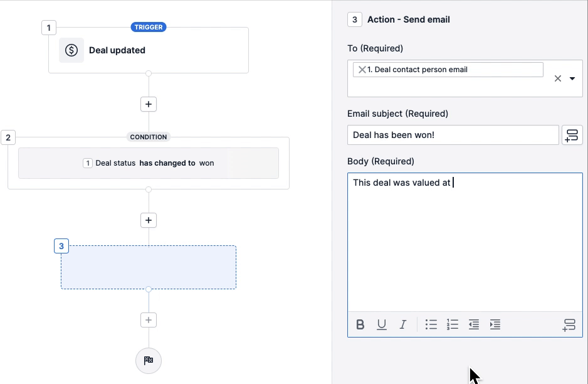
Task: Add step below the action 3 placeholder
Action: (x=149, y=320)
